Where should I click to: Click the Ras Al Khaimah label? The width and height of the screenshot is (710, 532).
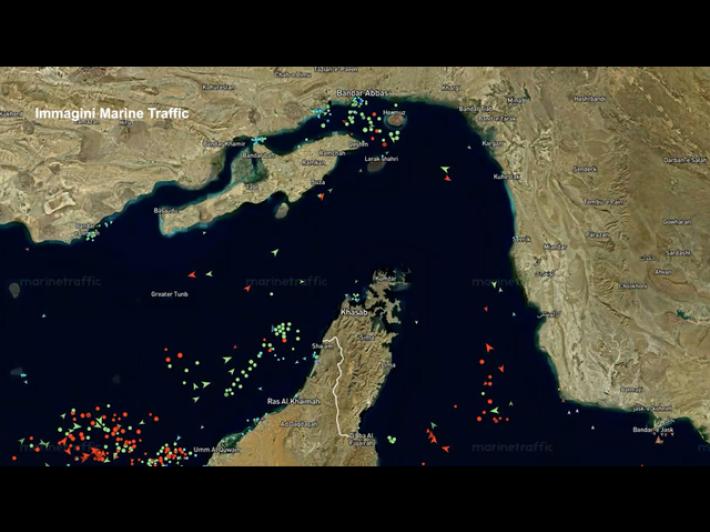[x=293, y=401]
